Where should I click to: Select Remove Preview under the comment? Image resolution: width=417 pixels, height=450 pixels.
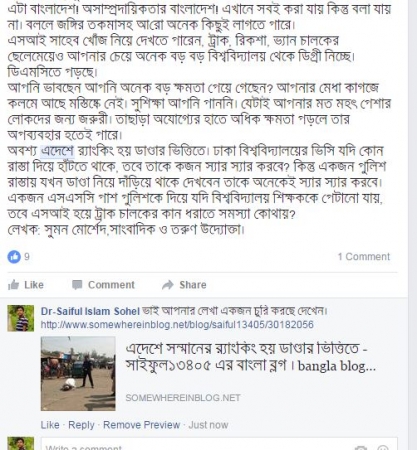coord(141,425)
